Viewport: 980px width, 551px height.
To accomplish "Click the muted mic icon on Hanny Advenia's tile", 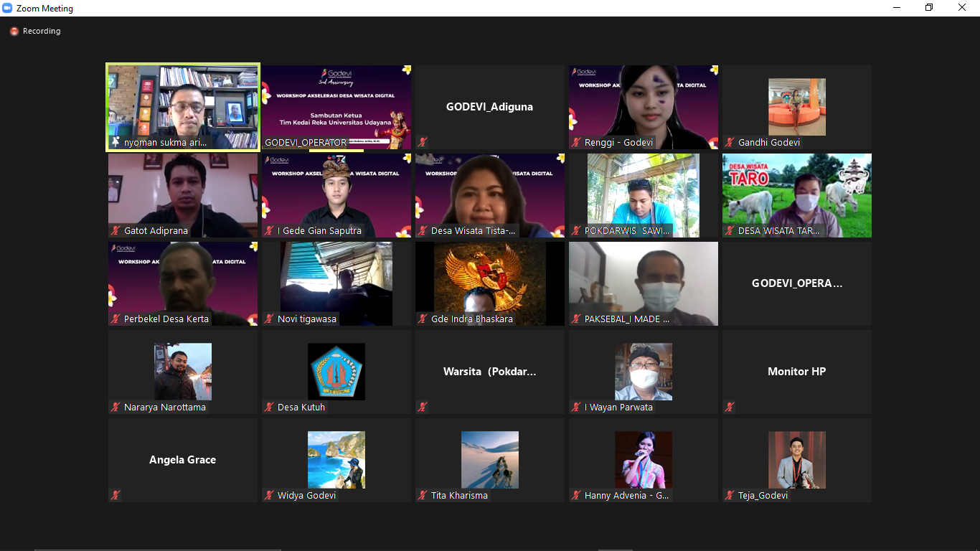I will (576, 495).
